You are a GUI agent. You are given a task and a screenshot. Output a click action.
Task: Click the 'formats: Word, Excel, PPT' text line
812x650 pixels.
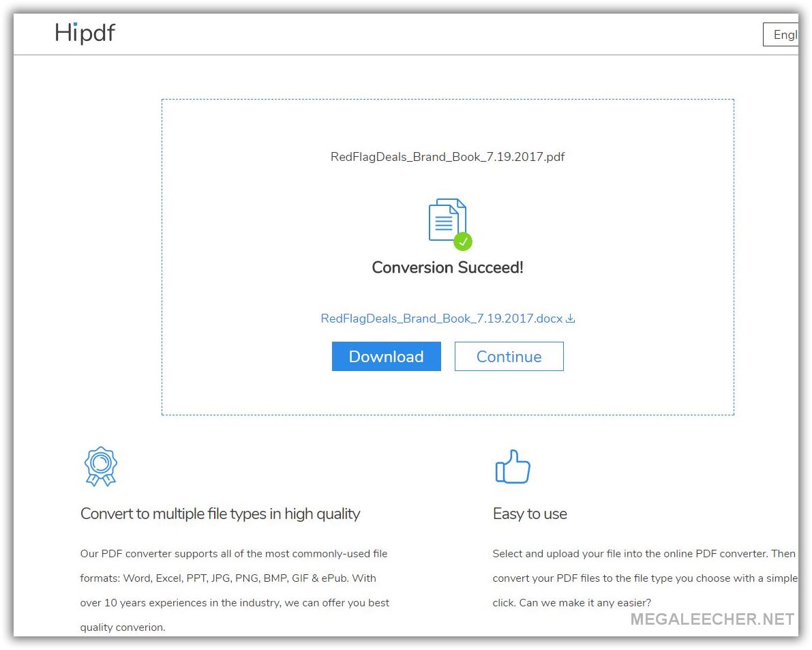(228, 578)
